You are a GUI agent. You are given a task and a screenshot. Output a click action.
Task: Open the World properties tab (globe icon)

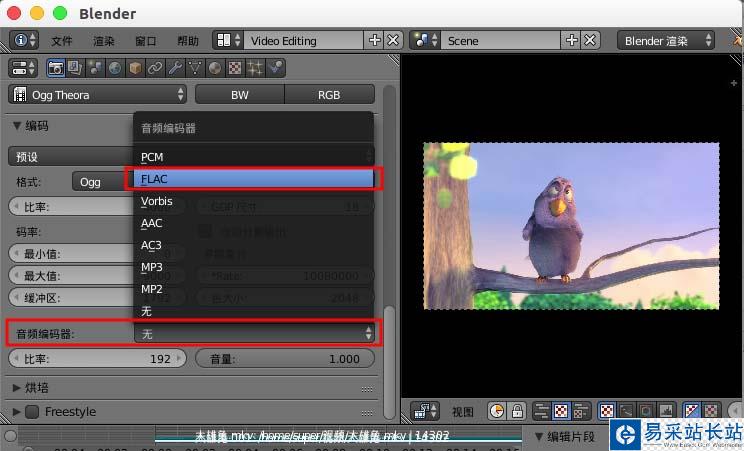[115, 68]
